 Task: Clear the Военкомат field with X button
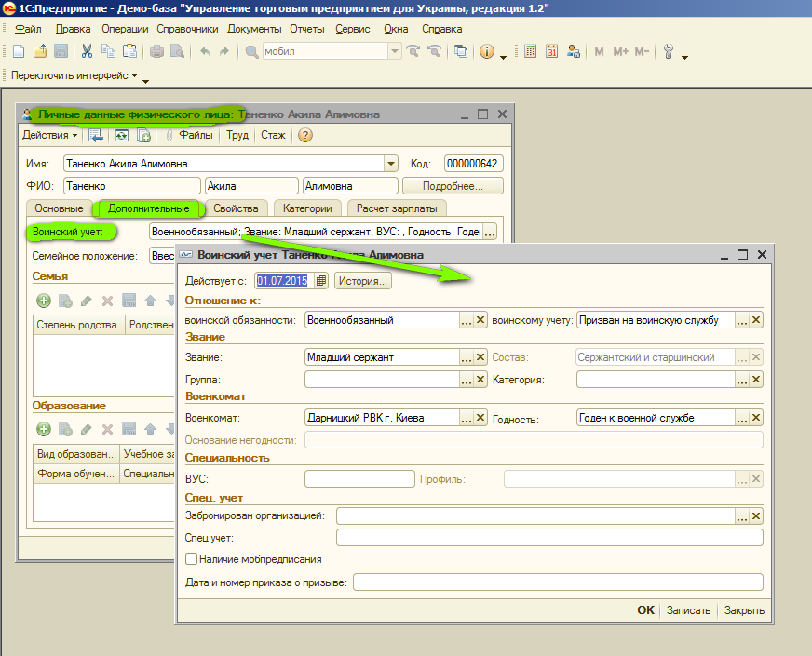coord(480,418)
